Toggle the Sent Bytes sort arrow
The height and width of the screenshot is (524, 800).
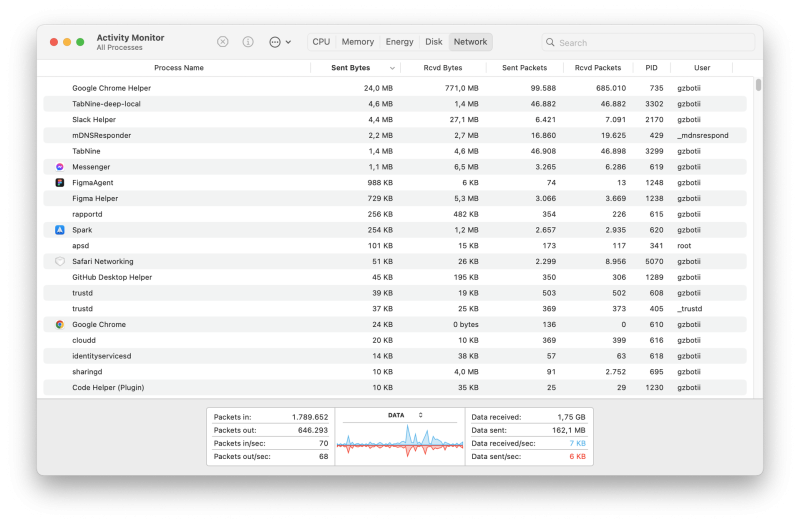(x=392, y=68)
